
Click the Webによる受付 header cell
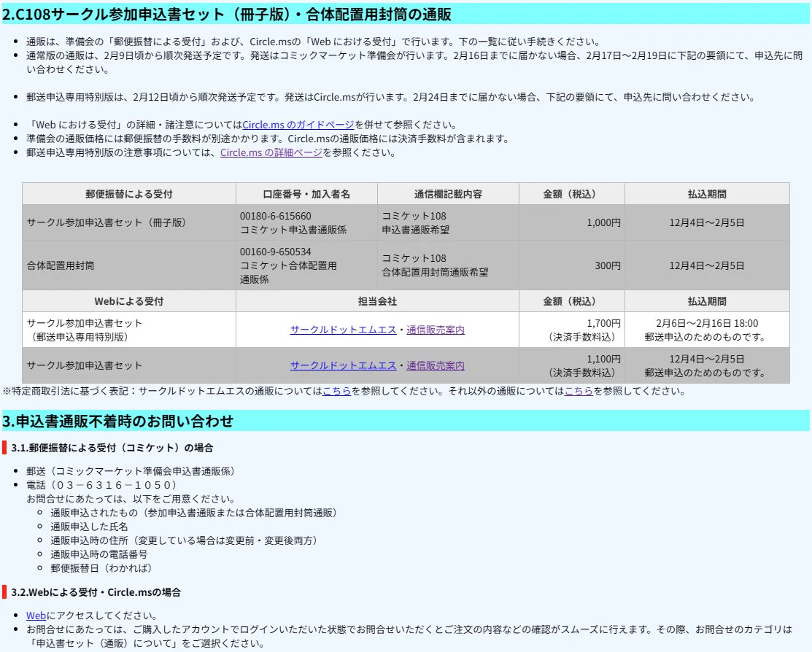tap(129, 301)
